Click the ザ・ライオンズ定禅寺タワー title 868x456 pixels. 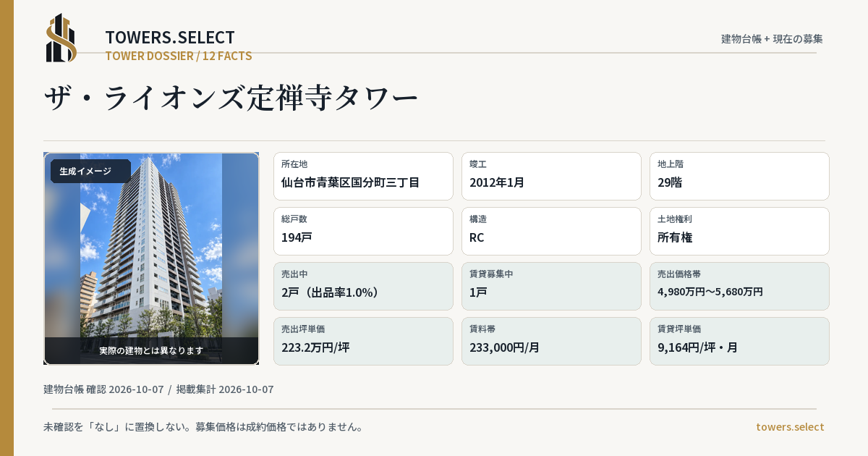coord(231,98)
